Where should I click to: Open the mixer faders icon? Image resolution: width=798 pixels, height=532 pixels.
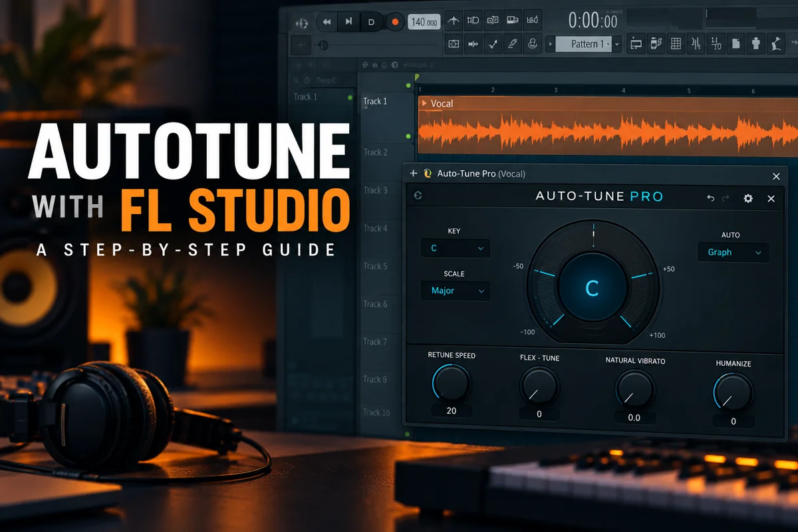696,44
